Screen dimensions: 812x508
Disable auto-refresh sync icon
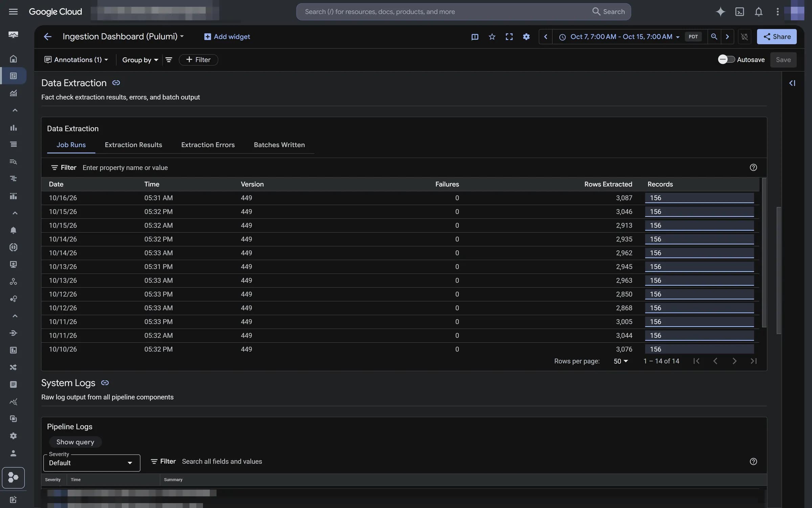(744, 37)
